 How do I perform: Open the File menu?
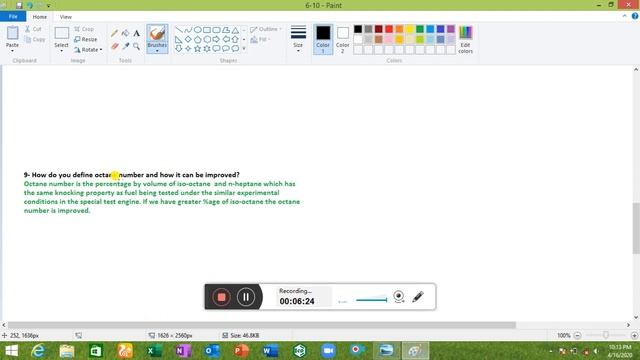pos(13,17)
